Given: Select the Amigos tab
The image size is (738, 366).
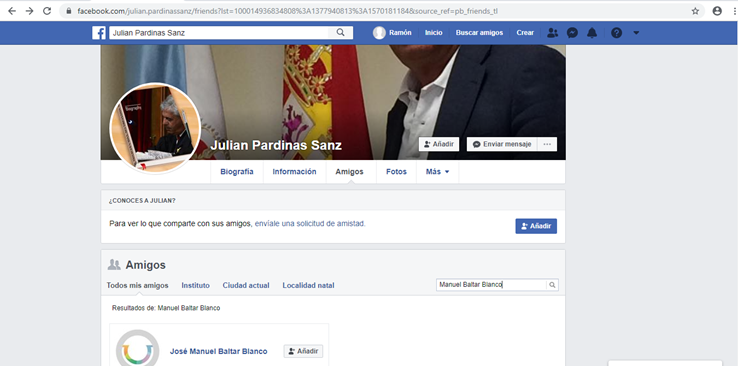Looking at the screenshot, I should click(x=349, y=172).
